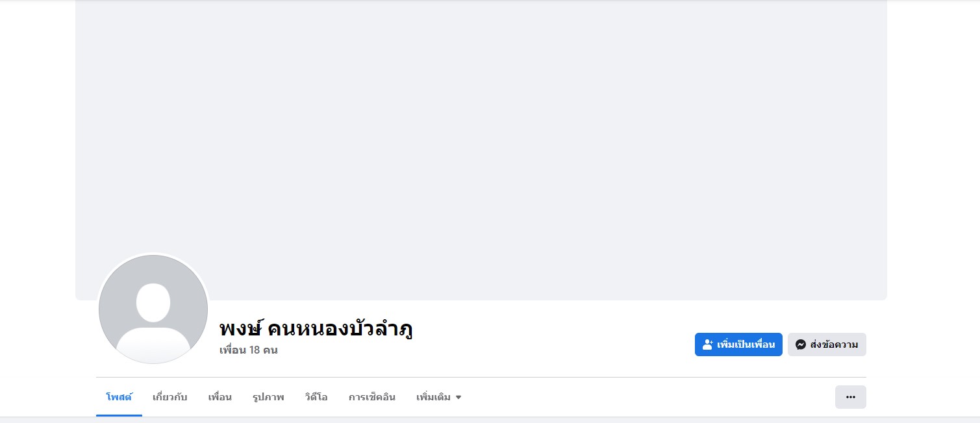Select the รูปภาพ tab
Viewport: 980px width, 423px height.
pyautogui.click(x=268, y=397)
